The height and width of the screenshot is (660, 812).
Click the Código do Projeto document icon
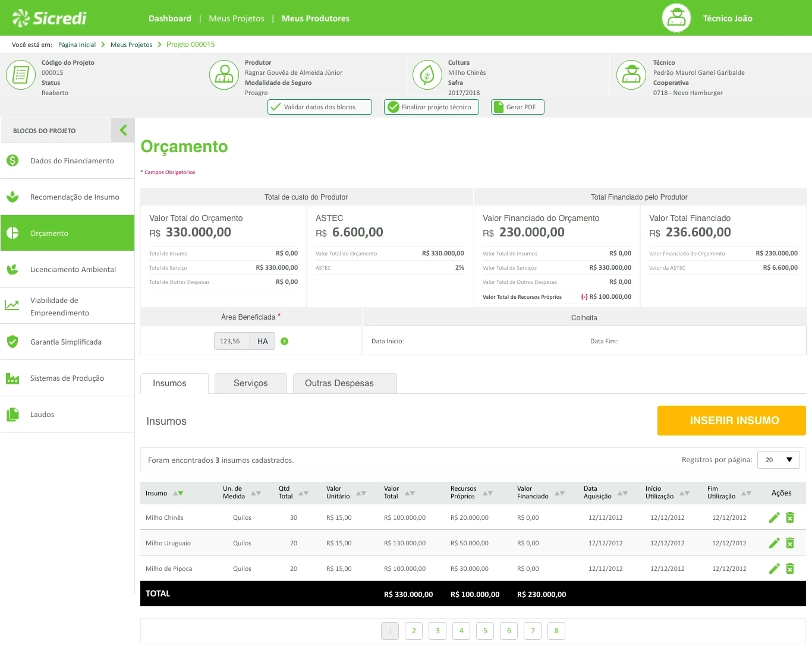pos(21,75)
